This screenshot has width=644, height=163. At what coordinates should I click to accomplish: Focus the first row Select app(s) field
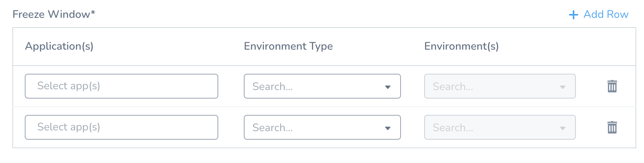point(122,86)
